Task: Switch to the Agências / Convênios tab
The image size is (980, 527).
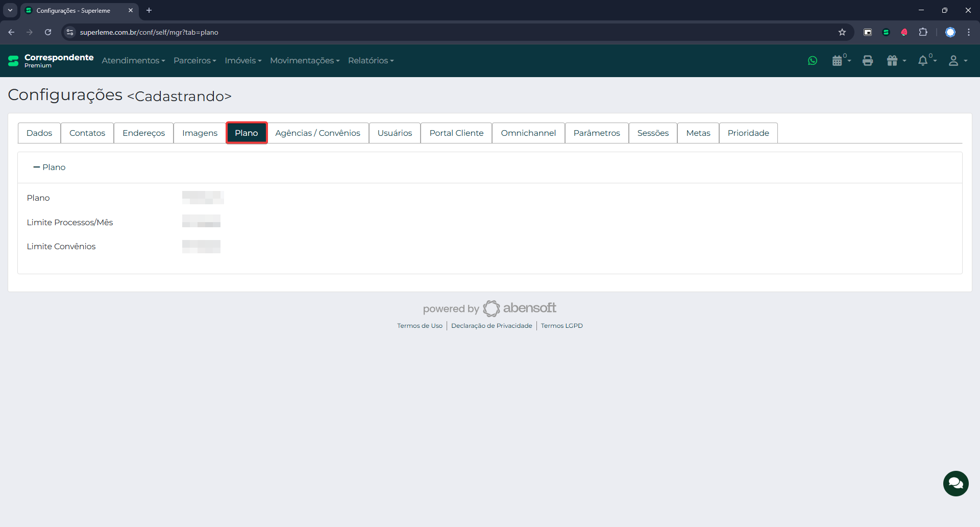Action: (317, 133)
